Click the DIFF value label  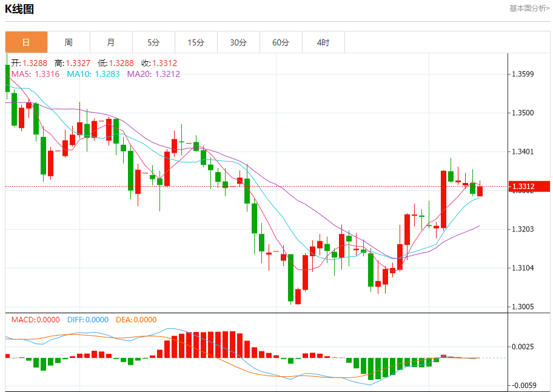[87, 320]
